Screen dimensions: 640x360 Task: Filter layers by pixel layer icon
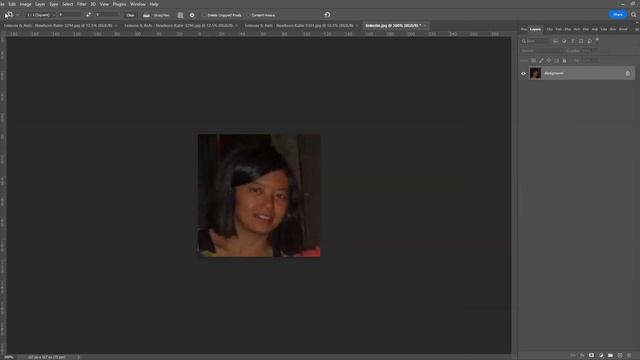[556, 41]
